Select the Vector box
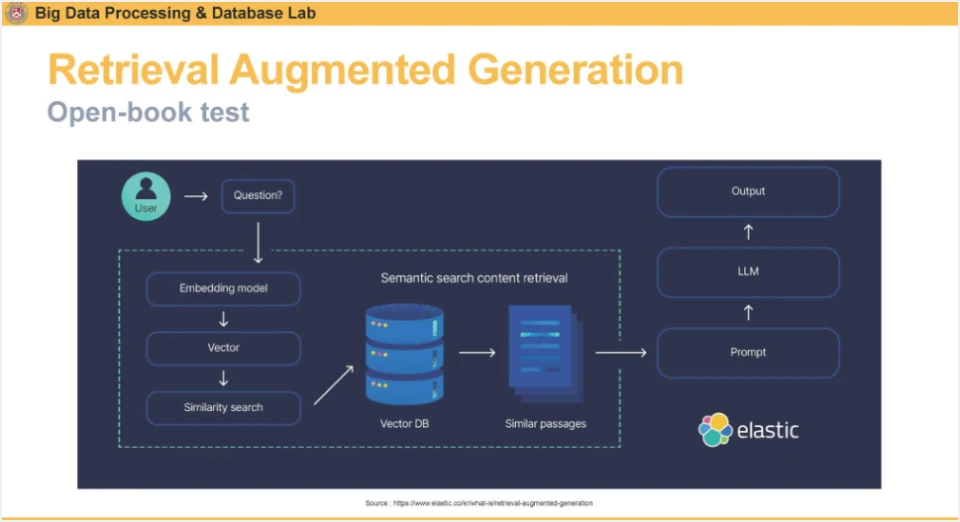The image size is (960, 522). (223, 348)
